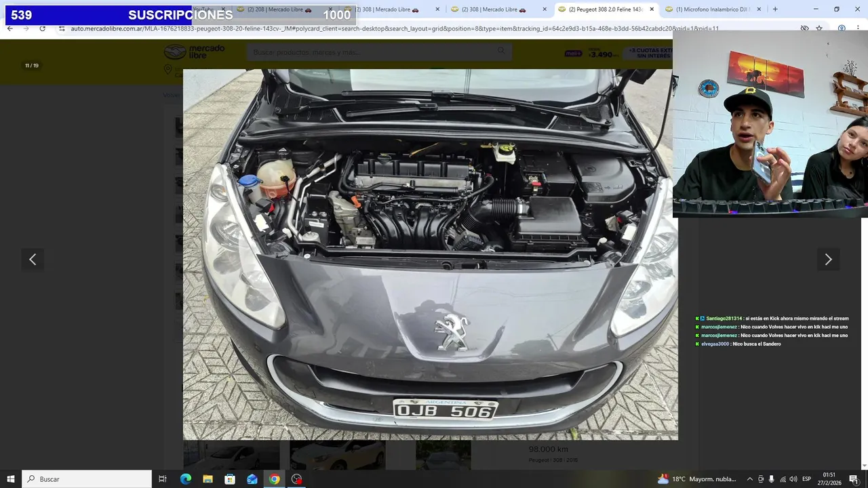Launch Microsoft Edge from the taskbar
The height and width of the screenshot is (488, 868).
186,479
